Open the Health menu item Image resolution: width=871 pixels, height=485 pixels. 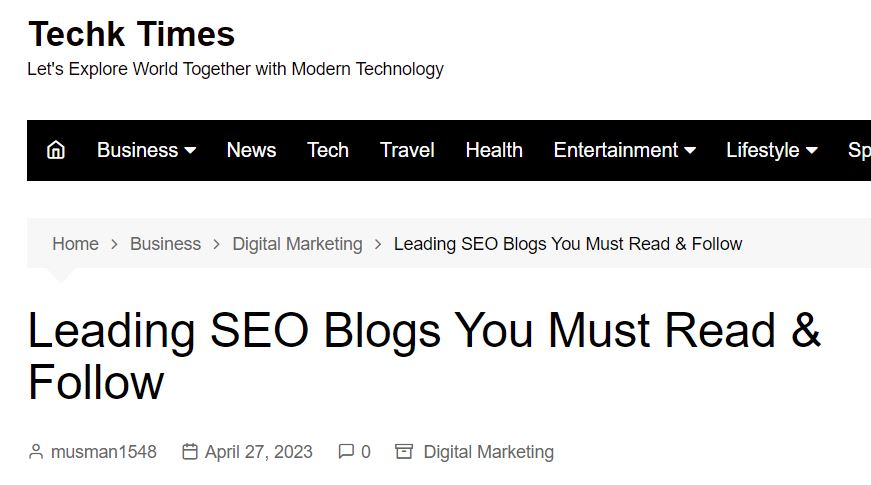click(494, 150)
